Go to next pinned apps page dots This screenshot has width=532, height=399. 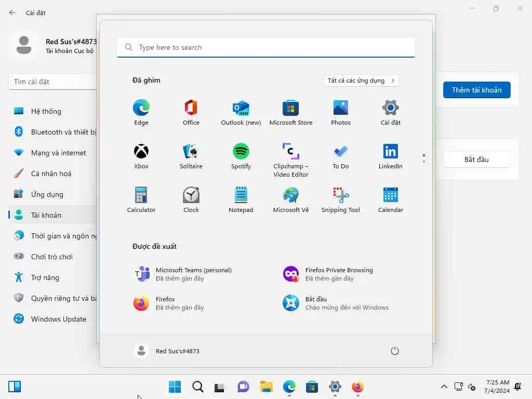[x=424, y=158]
